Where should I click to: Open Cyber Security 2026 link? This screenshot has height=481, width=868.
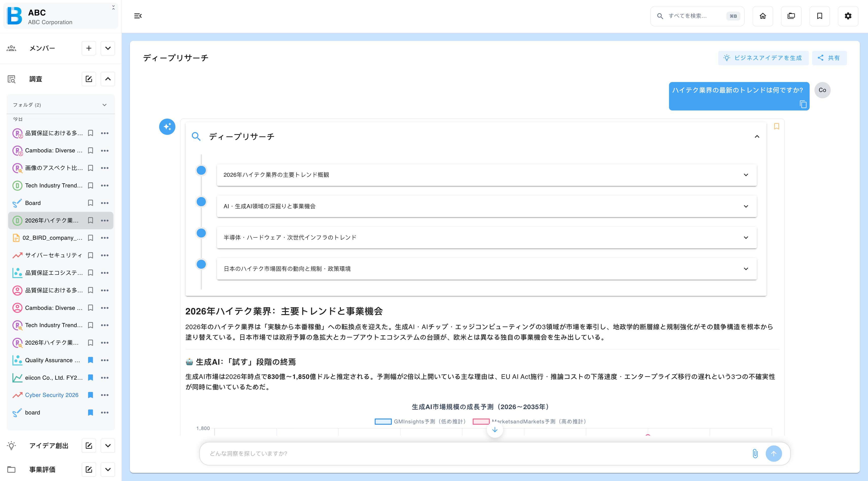(x=52, y=395)
